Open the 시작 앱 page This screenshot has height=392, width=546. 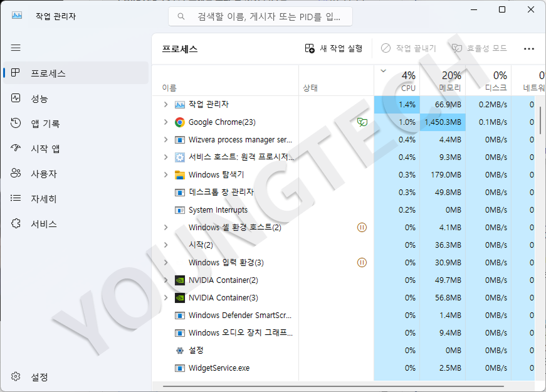pos(76,149)
